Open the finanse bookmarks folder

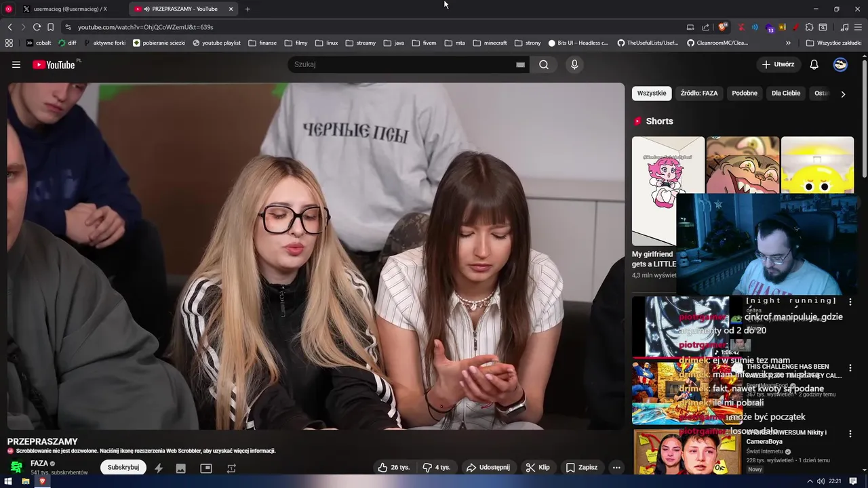pyautogui.click(x=262, y=43)
